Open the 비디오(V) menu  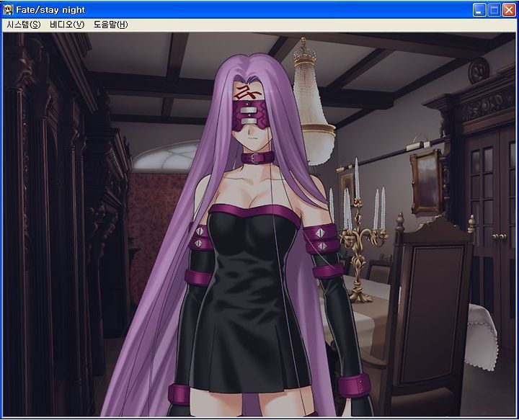click(x=67, y=24)
